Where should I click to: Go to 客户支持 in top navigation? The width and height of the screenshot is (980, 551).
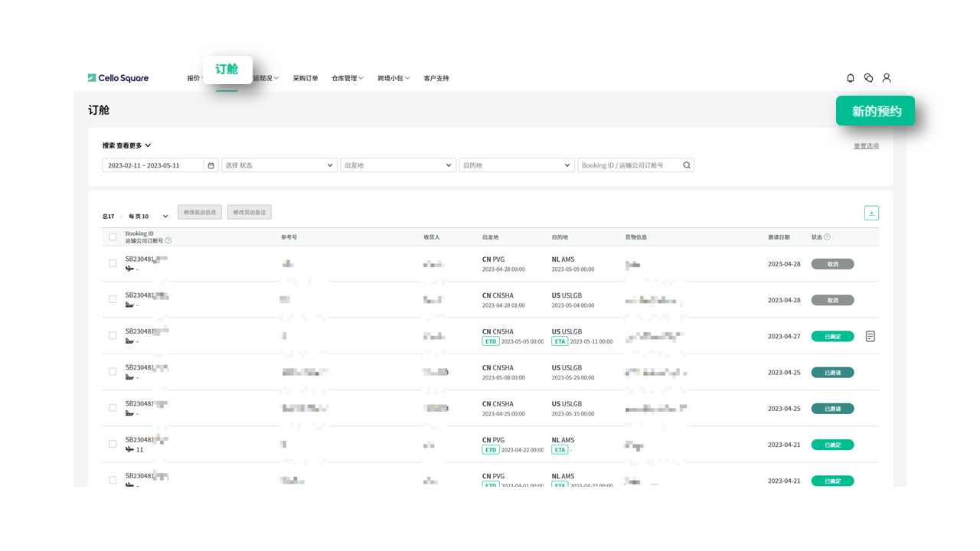(436, 78)
